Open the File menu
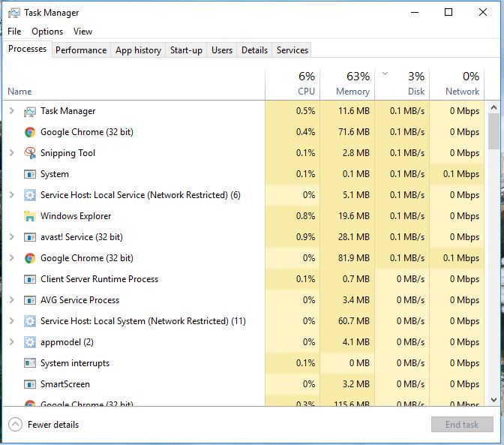Screen dimensions: 504x445 point(14,32)
